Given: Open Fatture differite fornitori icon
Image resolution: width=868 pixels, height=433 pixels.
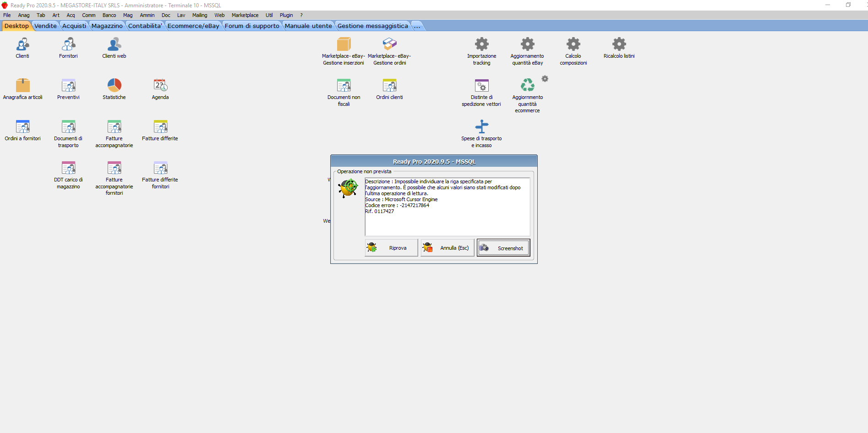Looking at the screenshot, I should tap(160, 168).
